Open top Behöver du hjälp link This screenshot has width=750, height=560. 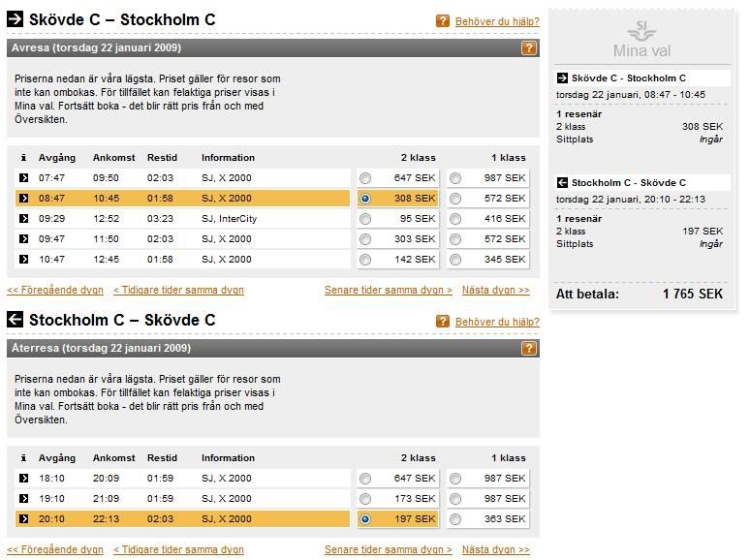[x=497, y=21]
